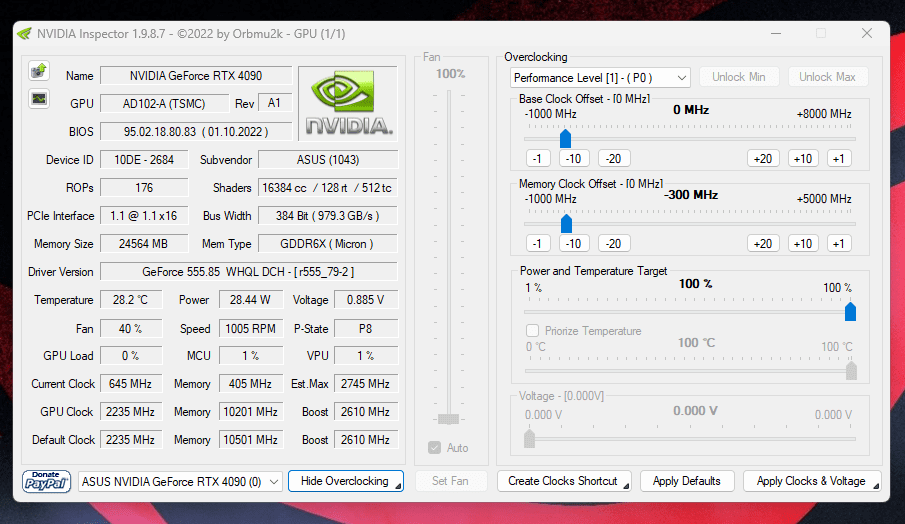The height and width of the screenshot is (524, 905).
Task: Click the Voltage slider handle
Action: pyautogui.click(x=529, y=439)
